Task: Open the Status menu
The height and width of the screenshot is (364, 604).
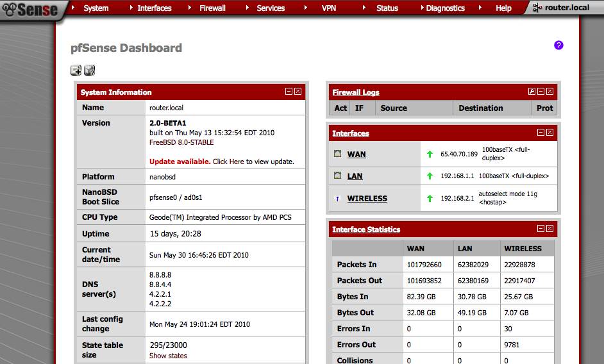Action: coord(387,8)
